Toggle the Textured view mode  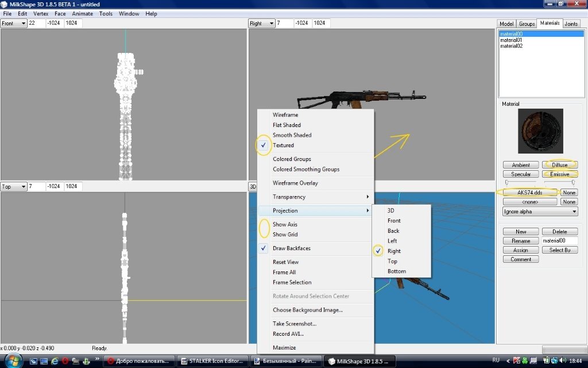[283, 145]
